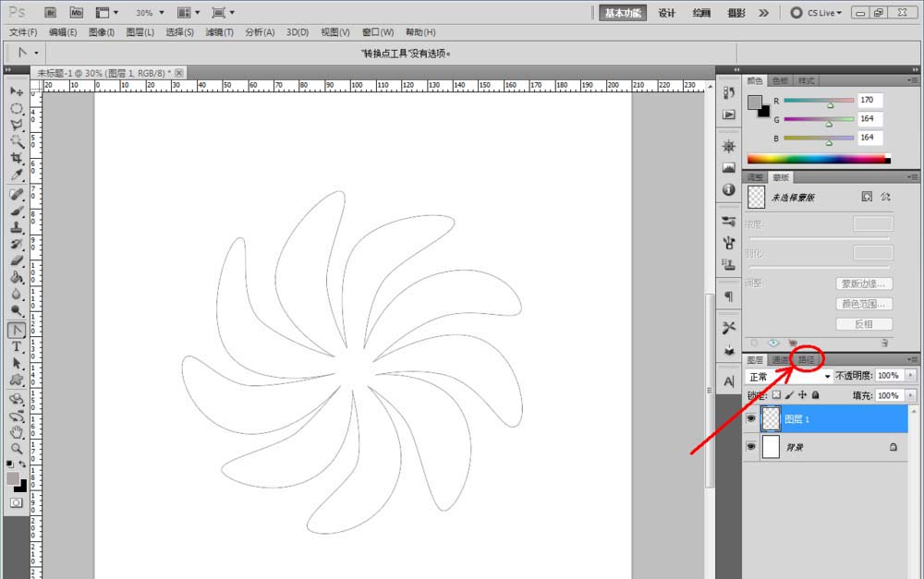
Task: Click the 摄影 workspace button
Action: (736, 13)
